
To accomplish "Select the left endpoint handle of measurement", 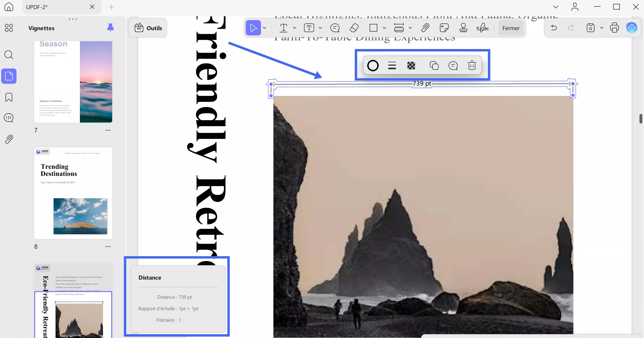I will [271, 84].
